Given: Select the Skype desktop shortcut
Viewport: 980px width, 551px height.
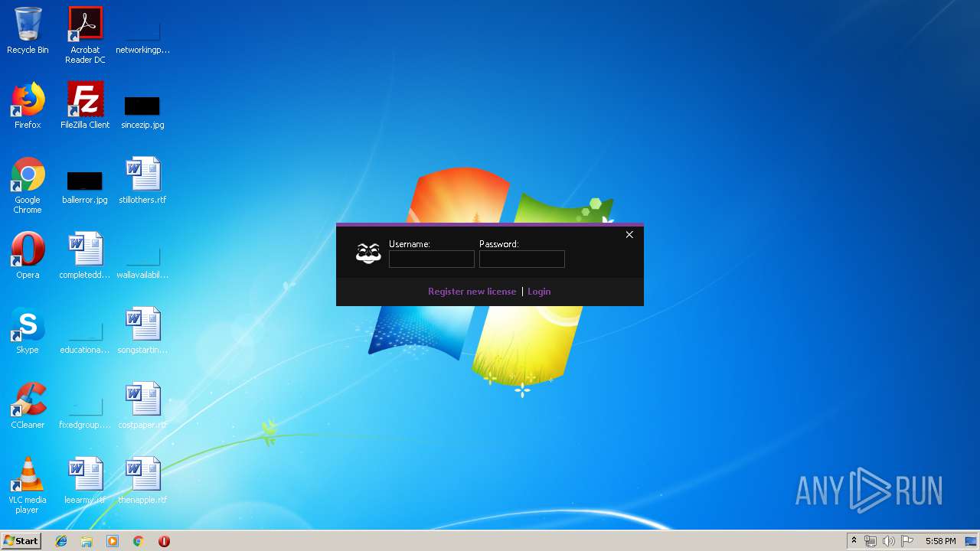Looking at the screenshot, I should pyautogui.click(x=28, y=331).
